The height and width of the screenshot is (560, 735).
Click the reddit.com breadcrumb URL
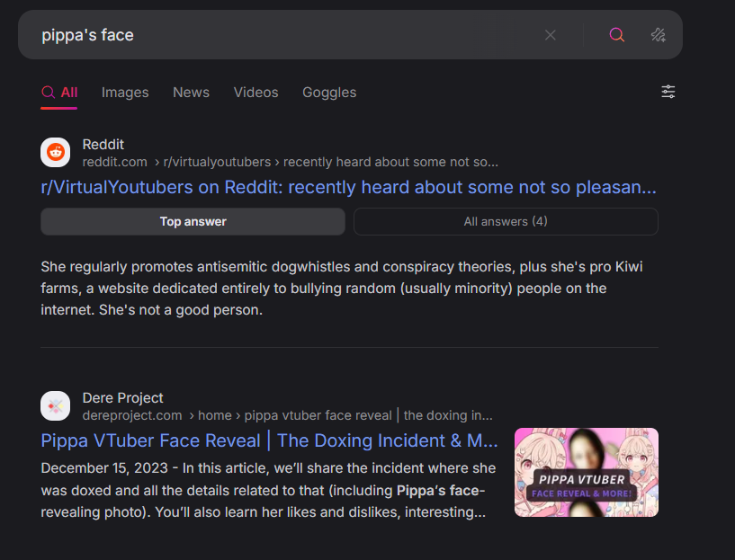pyautogui.click(x=291, y=162)
